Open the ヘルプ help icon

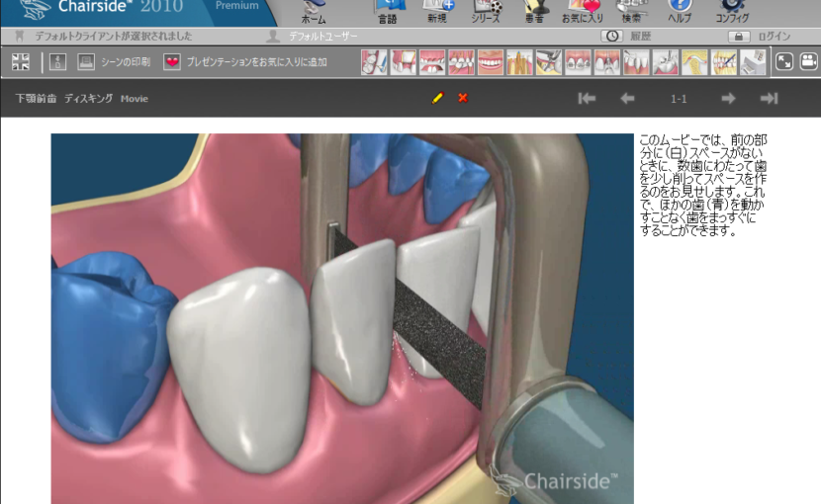point(680,11)
